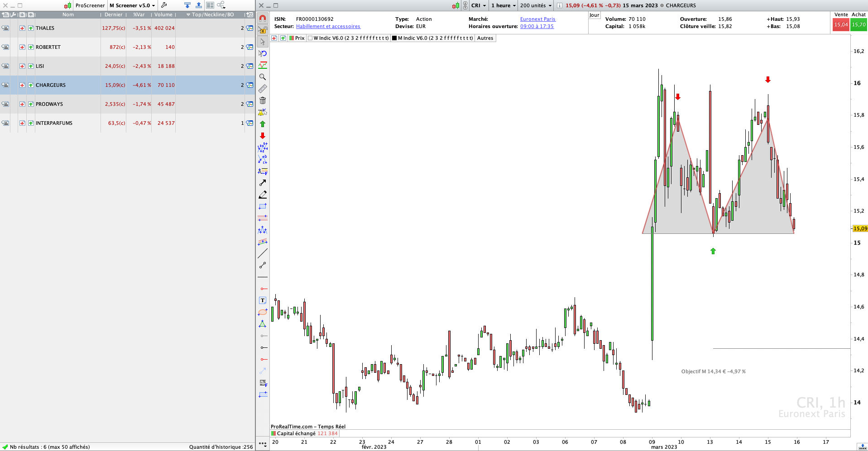Viewport: 868px width, 451px height.
Task: Select the diagonal line drawing tool
Action: pos(263,253)
